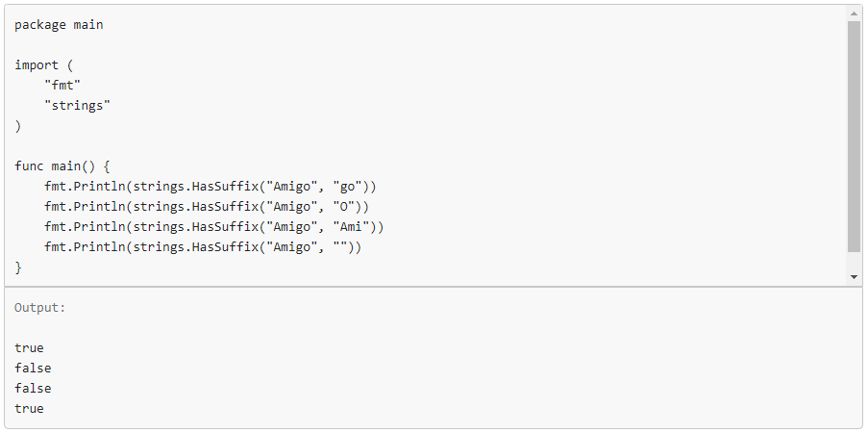Click the last "true" output line
Viewport: 868px width, 433px height.
[30, 409]
